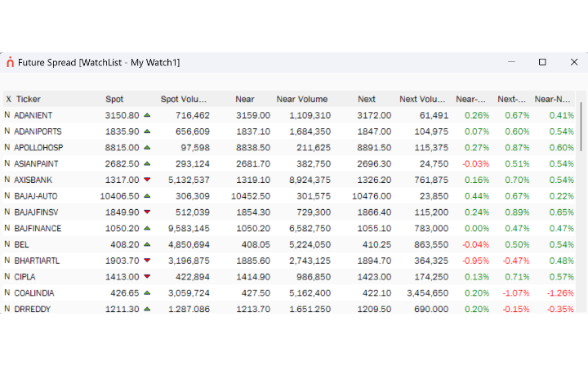Select the BAJFINANCE ticker
The height and width of the screenshot is (366, 588).
[38, 228]
